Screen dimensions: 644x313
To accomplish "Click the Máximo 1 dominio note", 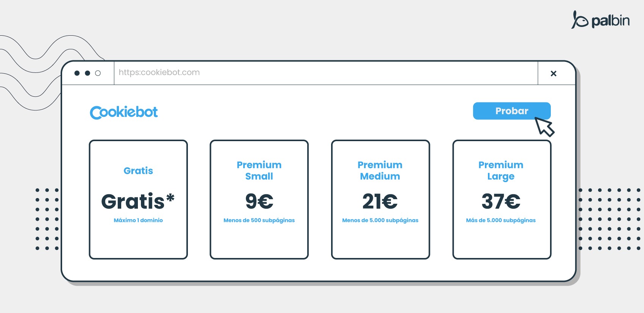I will pyautogui.click(x=138, y=220).
